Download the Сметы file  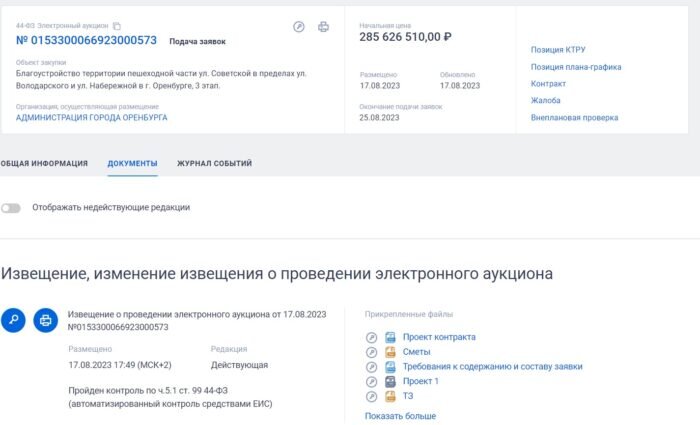[417, 352]
